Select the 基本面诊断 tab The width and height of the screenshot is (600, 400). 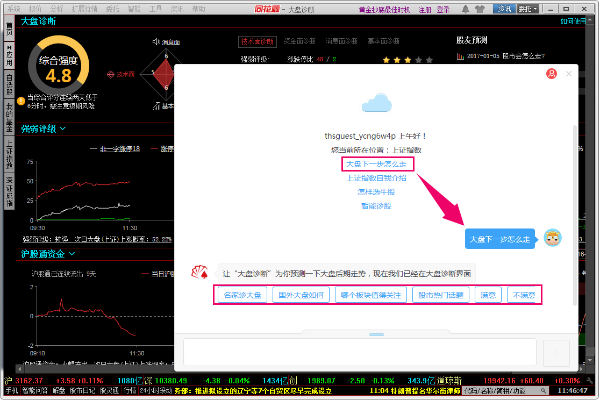(x=383, y=41)
